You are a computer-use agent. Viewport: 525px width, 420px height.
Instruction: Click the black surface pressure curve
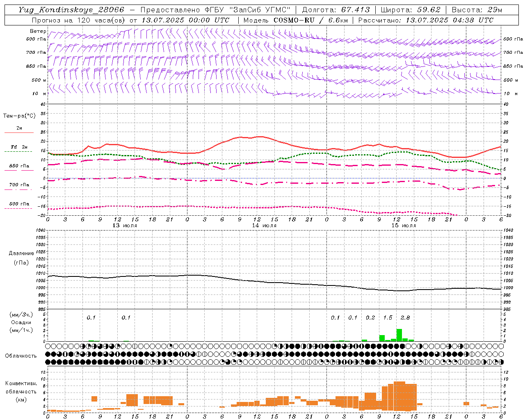[x=274, y=283]
